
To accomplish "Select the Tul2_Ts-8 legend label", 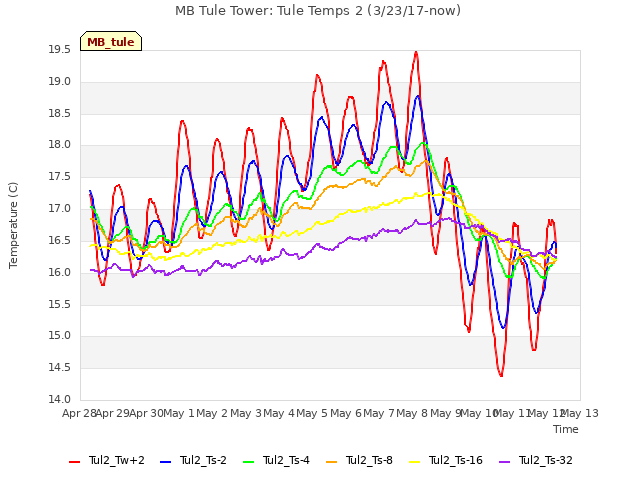I will pos(369,460).
